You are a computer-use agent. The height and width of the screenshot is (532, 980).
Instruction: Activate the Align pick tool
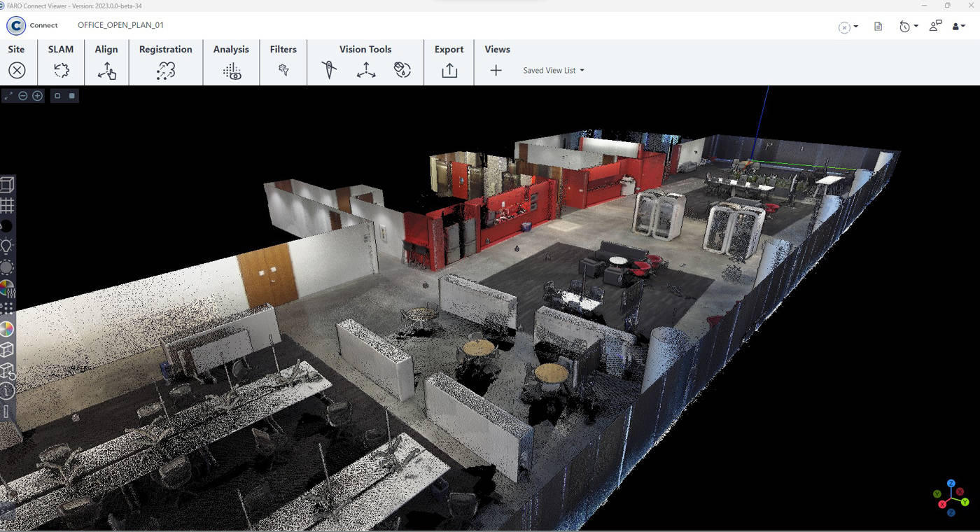pos(106,70)
